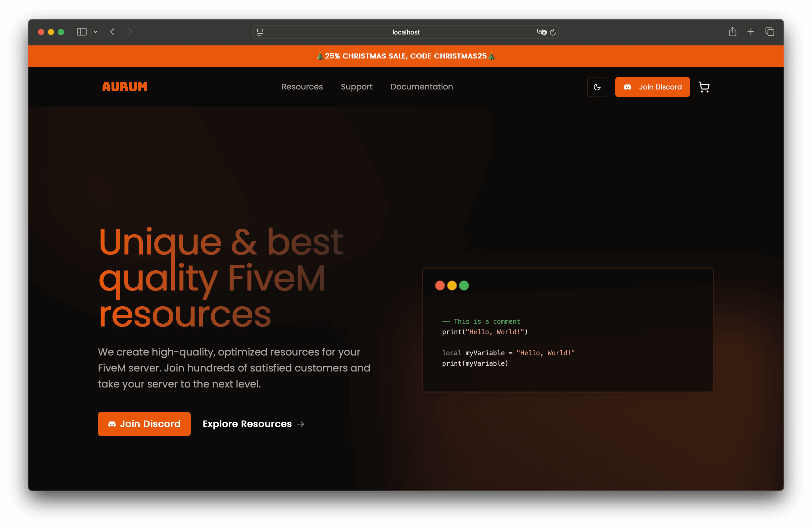
Task: Click Join Discord in the navbar
Action: pos(652,87)
